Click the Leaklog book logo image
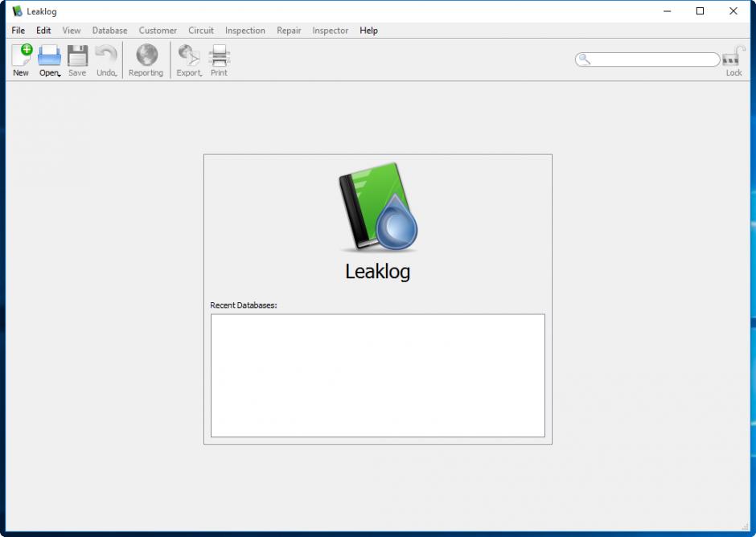This screenshot has height=537, width=756. 378,207
